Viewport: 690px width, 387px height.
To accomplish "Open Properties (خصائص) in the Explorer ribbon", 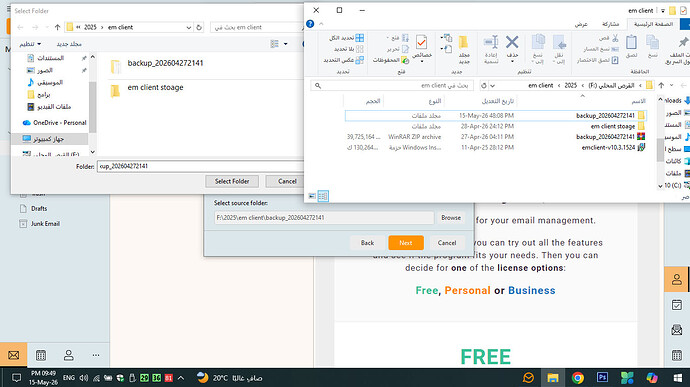I will 421,42.
